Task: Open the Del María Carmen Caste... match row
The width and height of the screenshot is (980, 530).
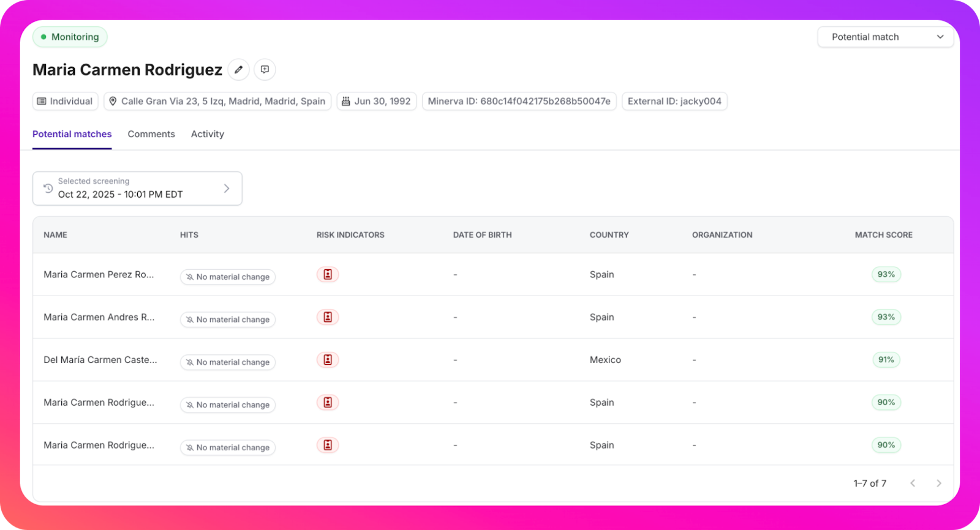Action: pos(100,360)
